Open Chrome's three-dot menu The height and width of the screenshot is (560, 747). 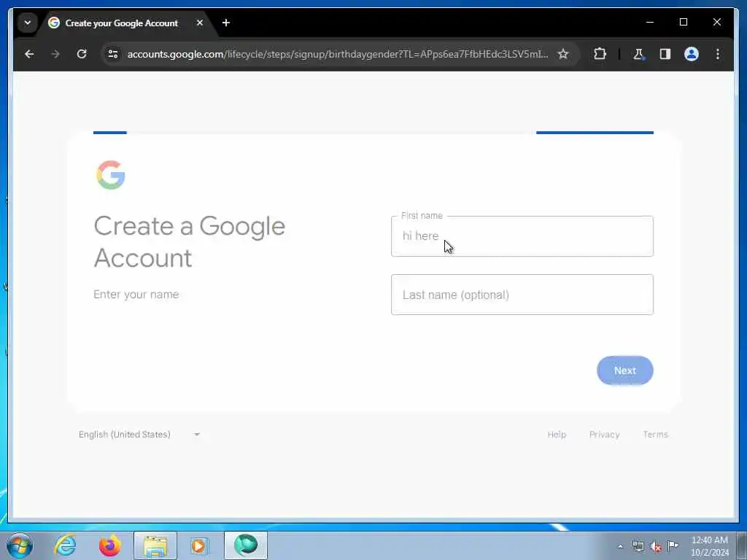718,54
